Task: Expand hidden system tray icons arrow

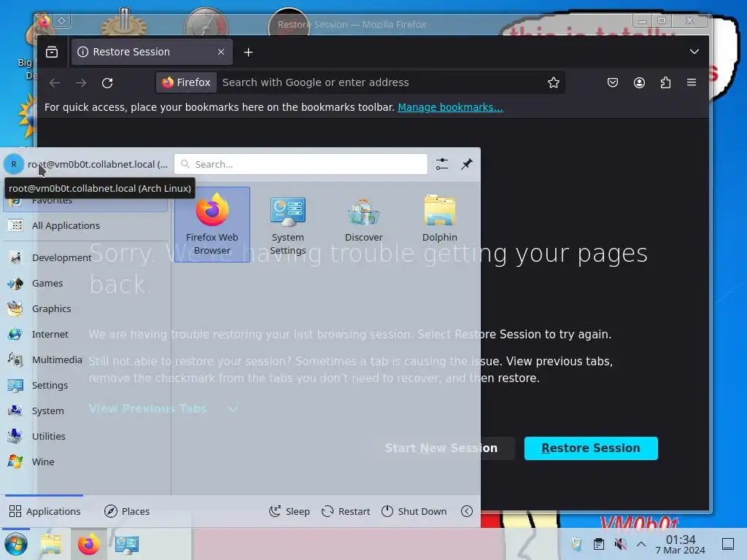Action: pos(641,544)
